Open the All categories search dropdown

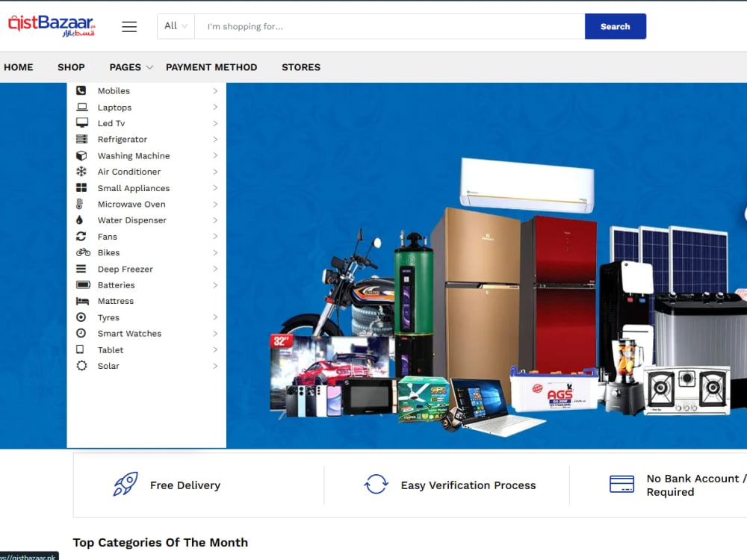pos(176,26)
